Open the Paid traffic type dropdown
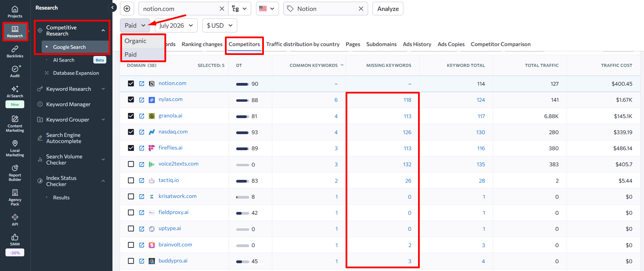 (x=135, y=25)
